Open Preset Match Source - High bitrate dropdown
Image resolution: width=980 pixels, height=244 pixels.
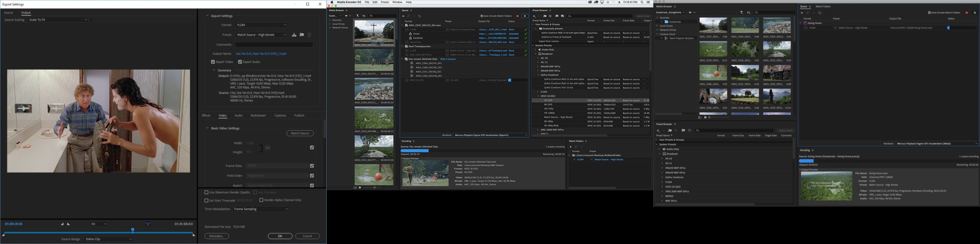261,35
